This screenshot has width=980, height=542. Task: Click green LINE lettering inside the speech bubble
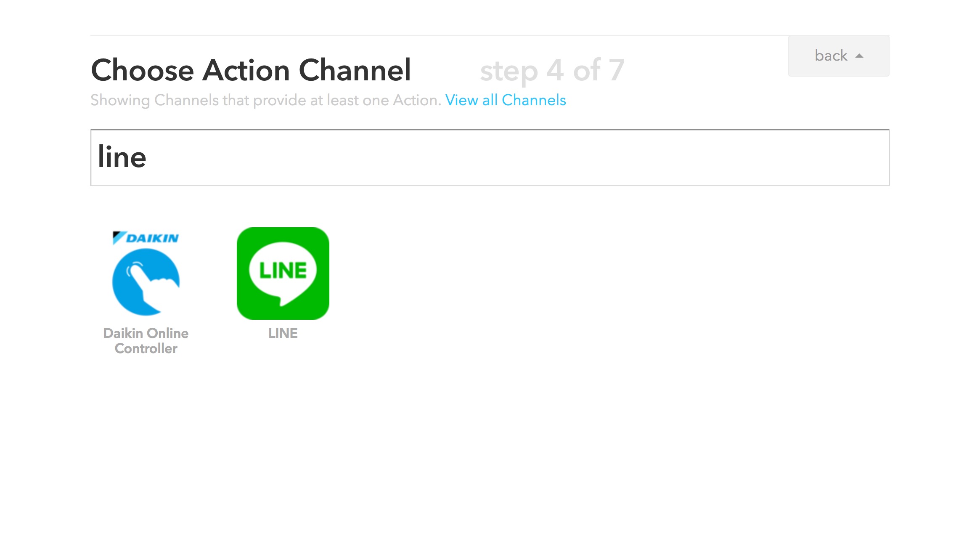click(283, 270)
